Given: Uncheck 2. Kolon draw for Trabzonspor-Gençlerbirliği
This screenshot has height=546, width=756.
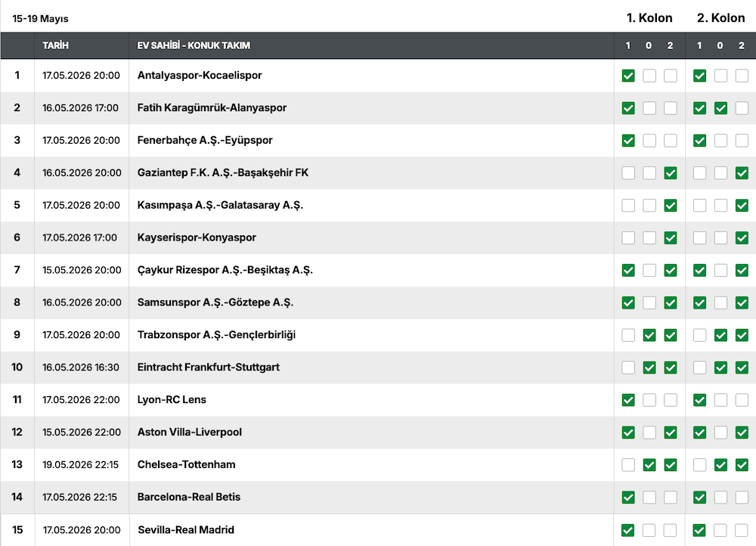Looking at the screenshot, I should (x=720, y=335).
